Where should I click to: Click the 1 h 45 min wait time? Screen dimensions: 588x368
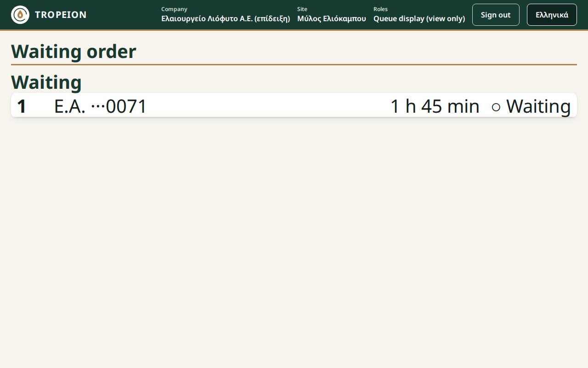pos(435,106)
